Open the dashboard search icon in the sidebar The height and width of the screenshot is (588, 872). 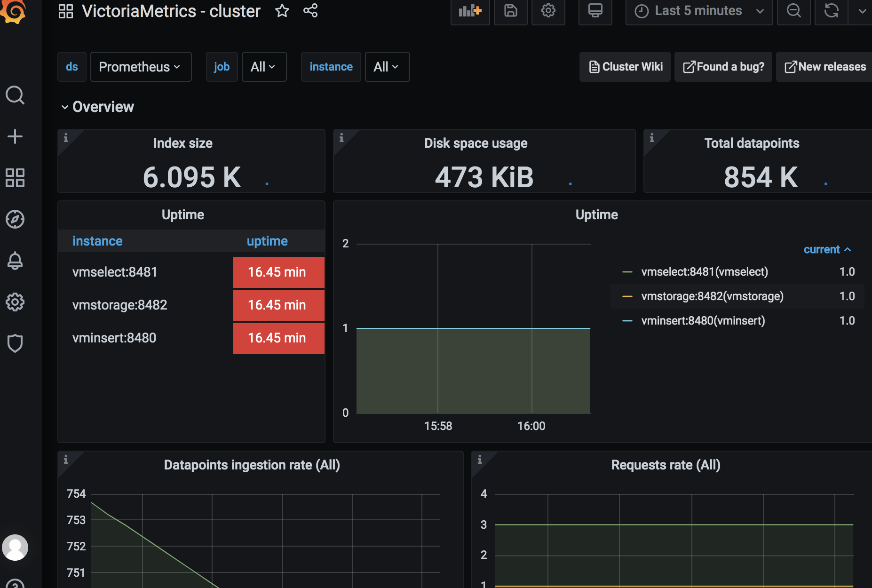pos(15,95)
